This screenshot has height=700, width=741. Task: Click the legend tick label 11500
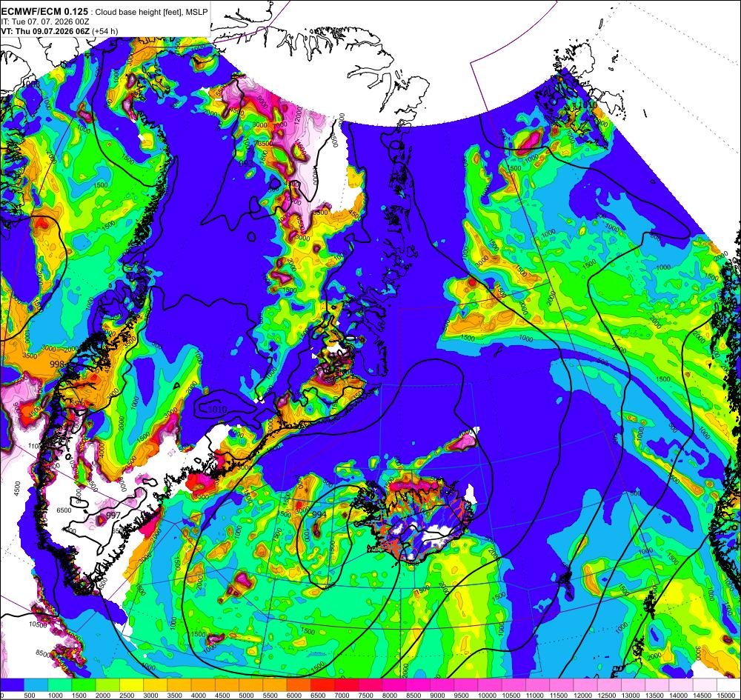559,695
